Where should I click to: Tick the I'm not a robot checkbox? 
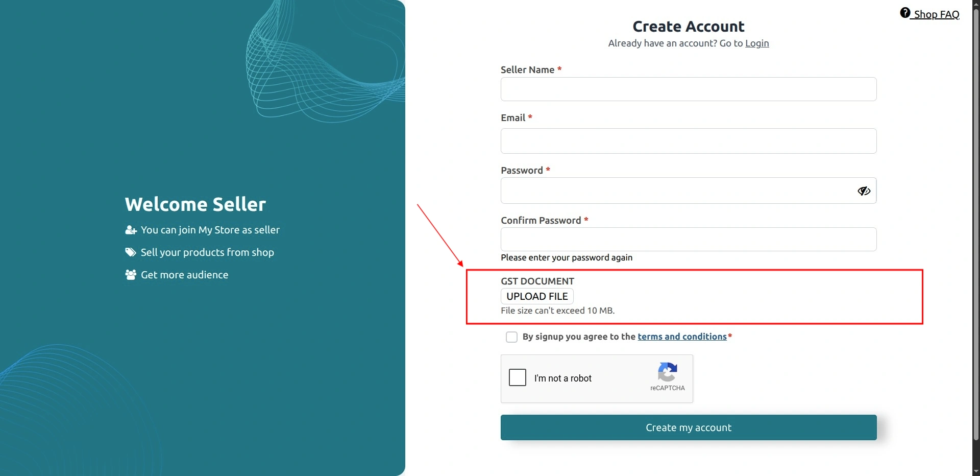click(x=518, y=377)
